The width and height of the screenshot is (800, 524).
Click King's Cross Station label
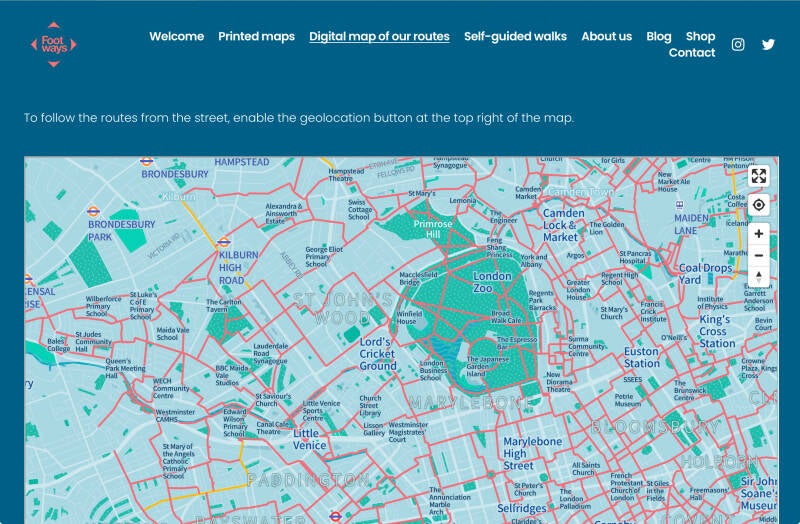coord(717,331)
